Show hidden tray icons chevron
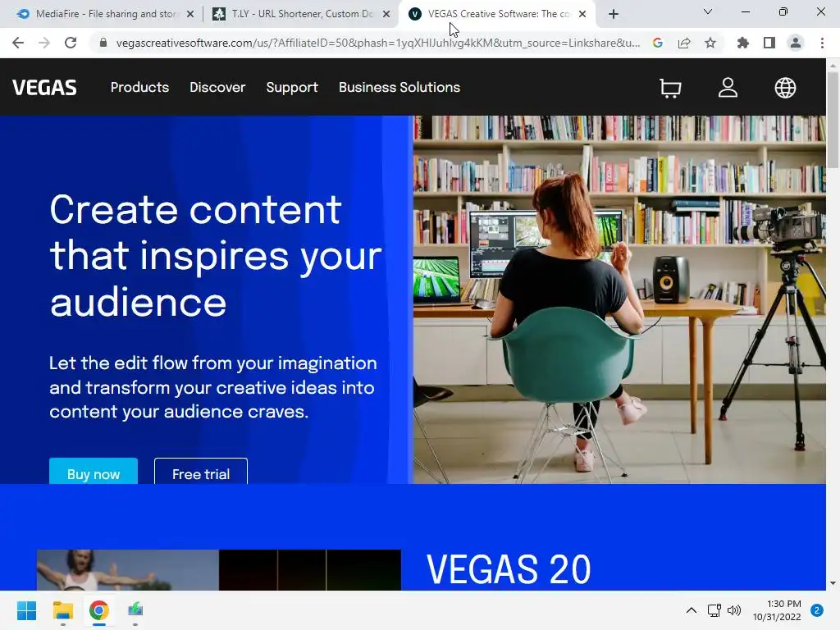Image resolution: width=840 pixels, height=630 pixels. (691, 610)
